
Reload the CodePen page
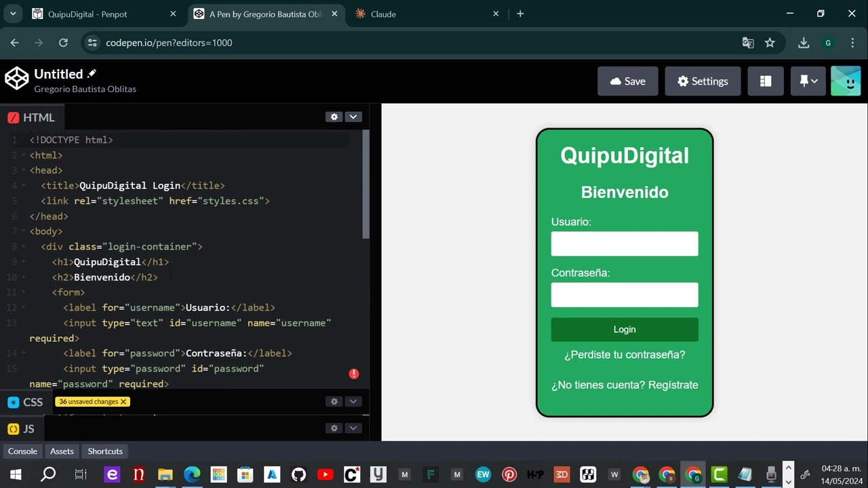pyautogui.click(x=63, y=43)
